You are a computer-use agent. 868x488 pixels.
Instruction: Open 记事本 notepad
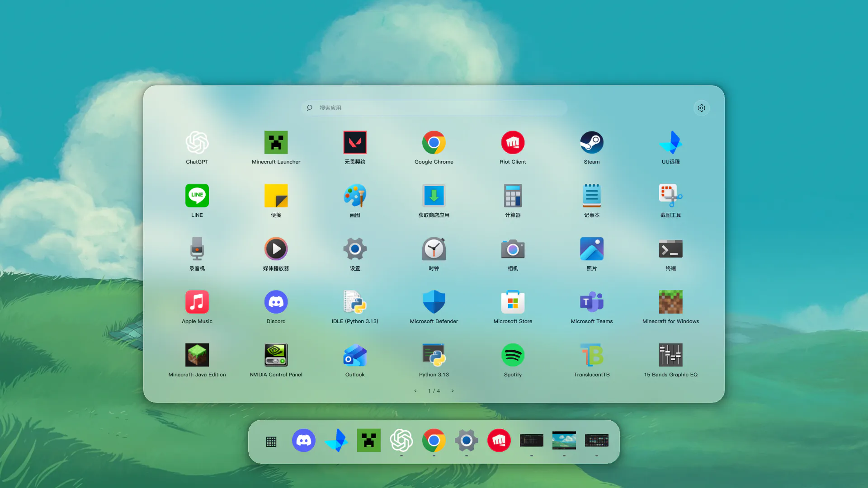click(x=592, y=196)
